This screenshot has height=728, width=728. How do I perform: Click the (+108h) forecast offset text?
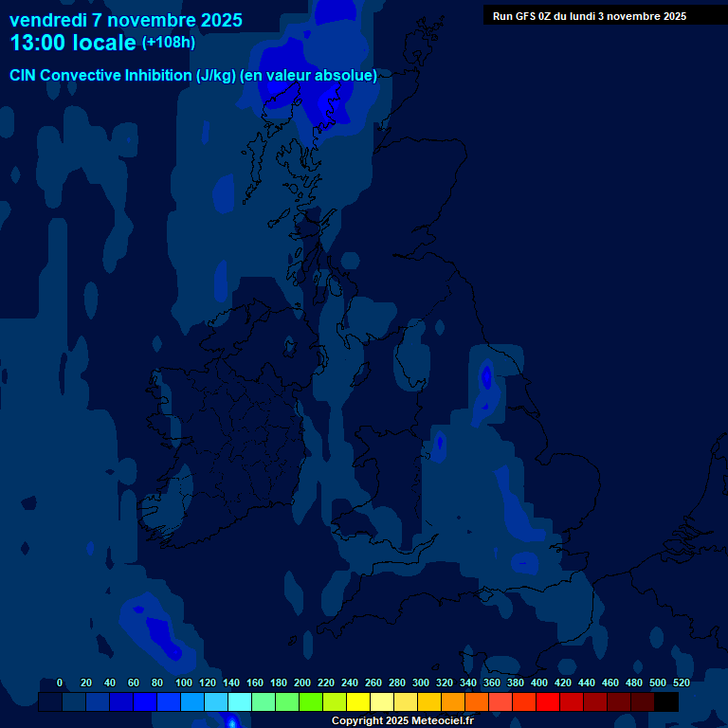[170, 43]
